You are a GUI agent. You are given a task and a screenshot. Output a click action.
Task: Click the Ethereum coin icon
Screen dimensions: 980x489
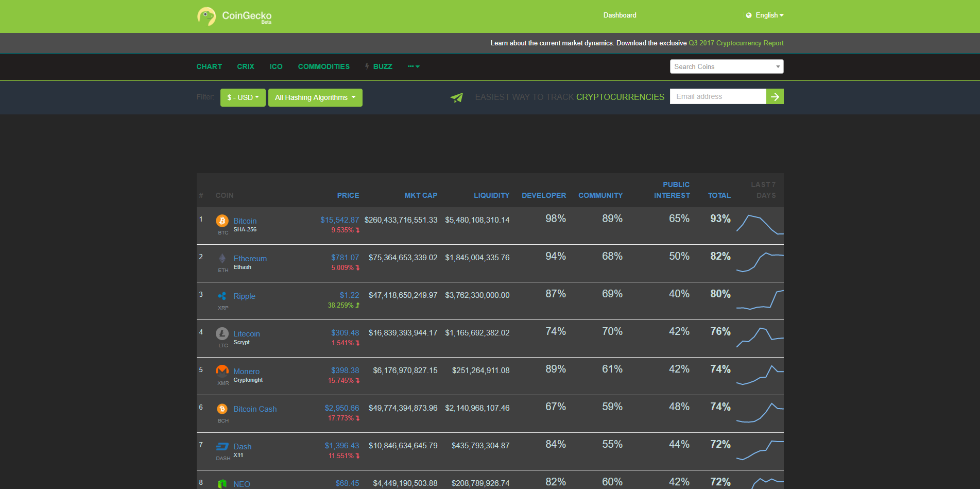222,259
